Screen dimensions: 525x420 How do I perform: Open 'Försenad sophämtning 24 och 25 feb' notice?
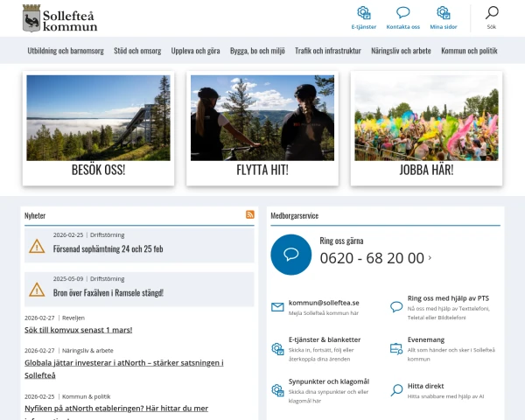pyautogui.click(x=95, y=248)
